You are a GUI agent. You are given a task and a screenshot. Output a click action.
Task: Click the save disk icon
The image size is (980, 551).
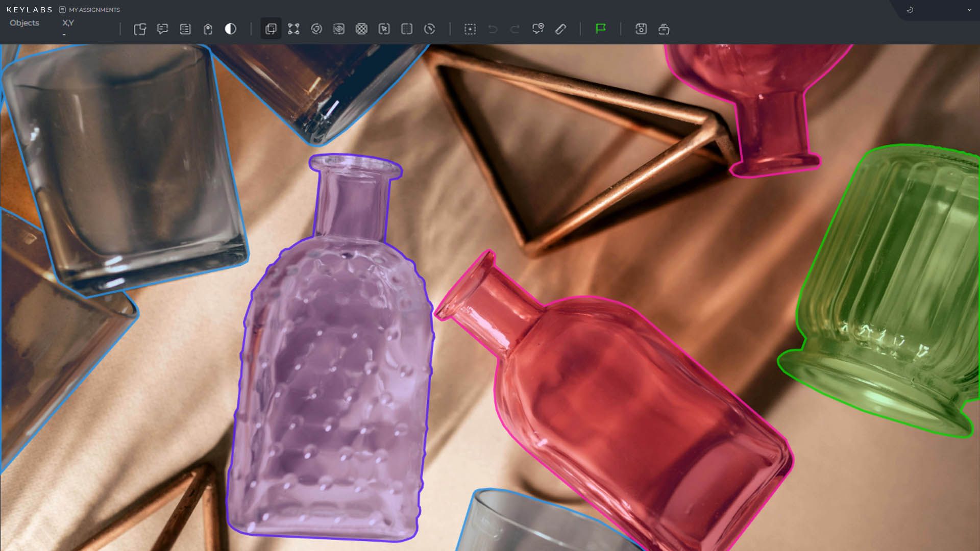(641, 29)
